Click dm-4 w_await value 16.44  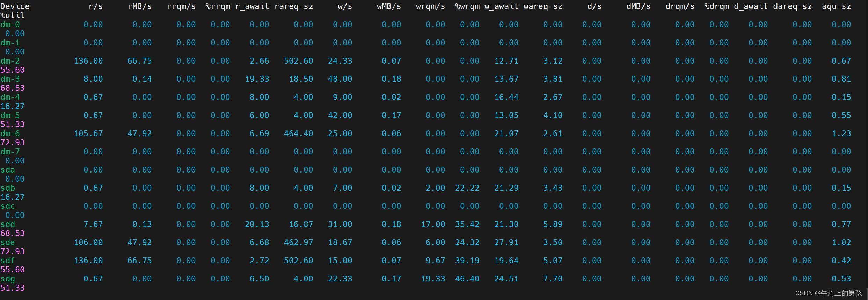click(506, 97)
